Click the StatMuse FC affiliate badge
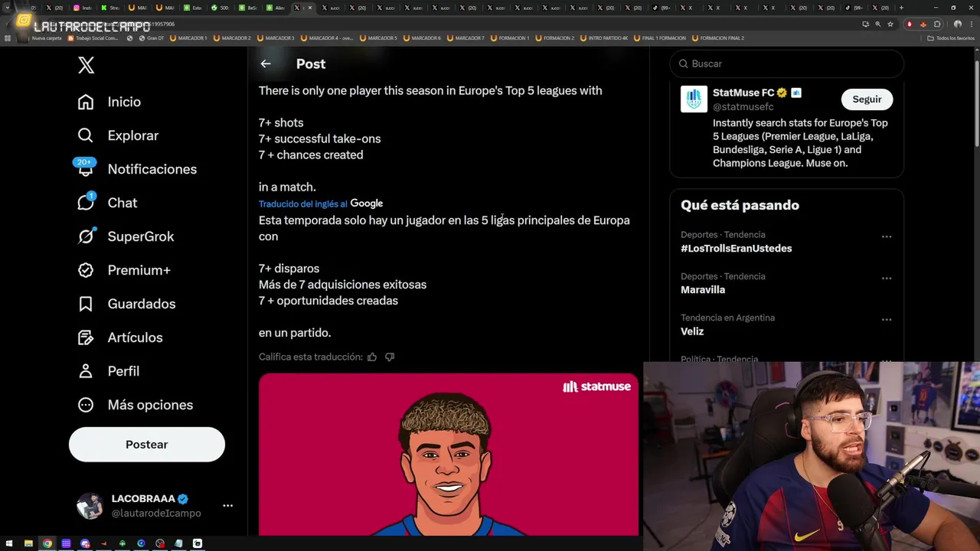 796,93
